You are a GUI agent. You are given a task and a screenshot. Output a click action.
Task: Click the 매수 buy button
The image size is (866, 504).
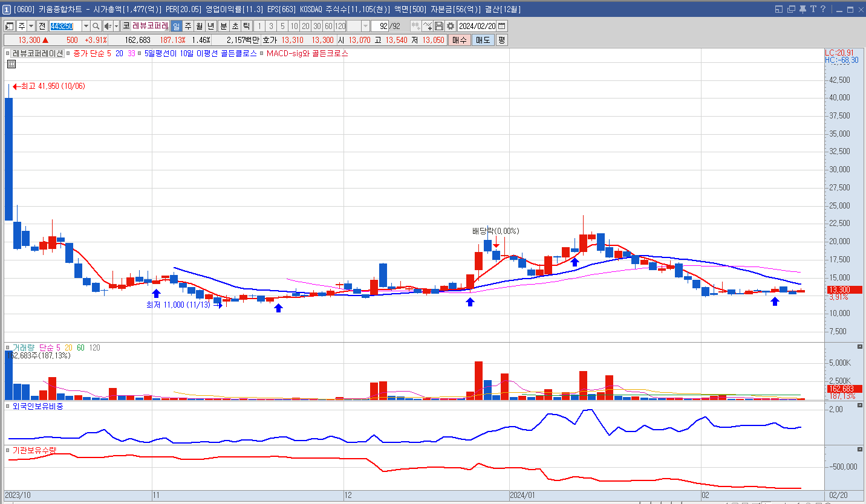tap(460, 40)
